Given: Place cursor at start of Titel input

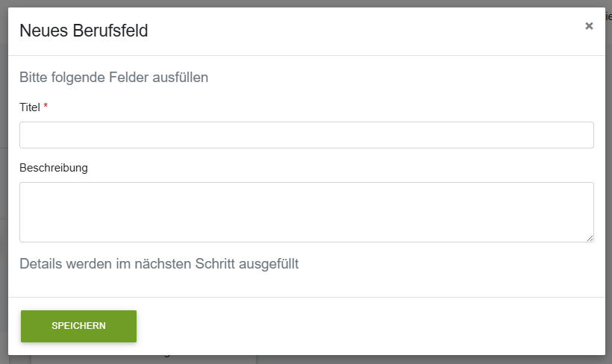Looking at the screenshot, I should 24,135.
